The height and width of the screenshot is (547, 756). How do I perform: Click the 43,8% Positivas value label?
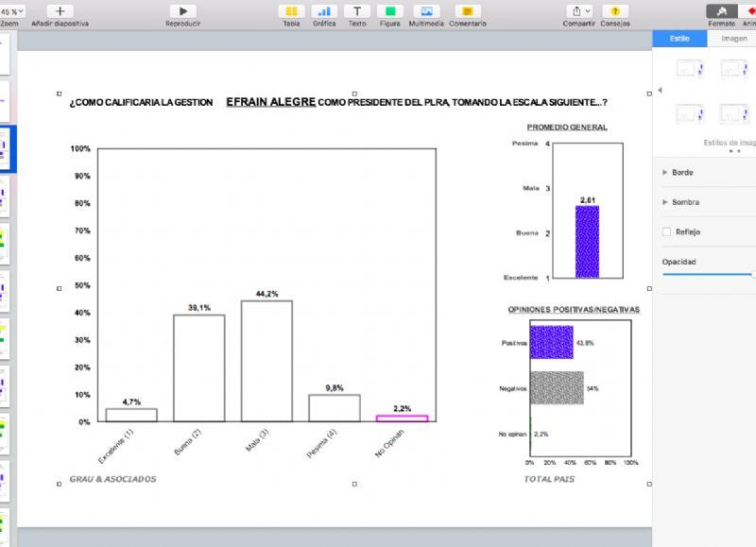coord(585,343)
